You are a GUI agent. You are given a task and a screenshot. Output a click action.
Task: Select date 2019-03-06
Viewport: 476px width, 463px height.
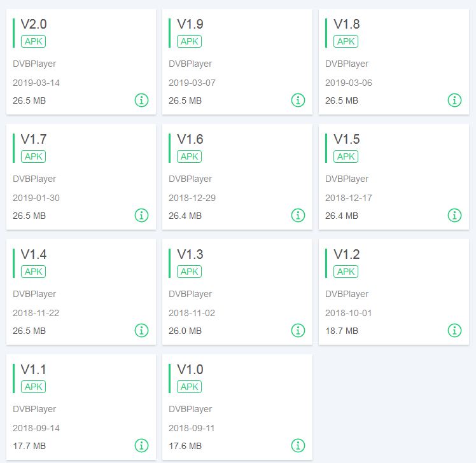click(349, 83)
